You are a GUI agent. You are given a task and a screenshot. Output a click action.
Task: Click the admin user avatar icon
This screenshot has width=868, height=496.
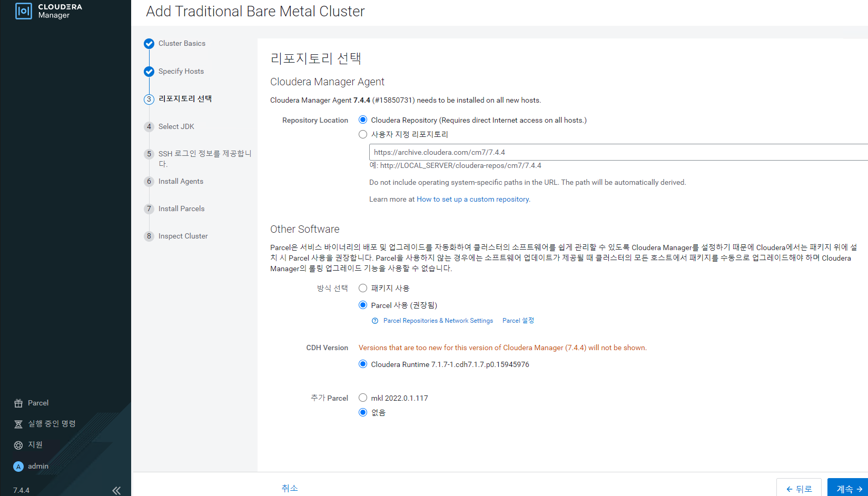(x=18, y=467)
